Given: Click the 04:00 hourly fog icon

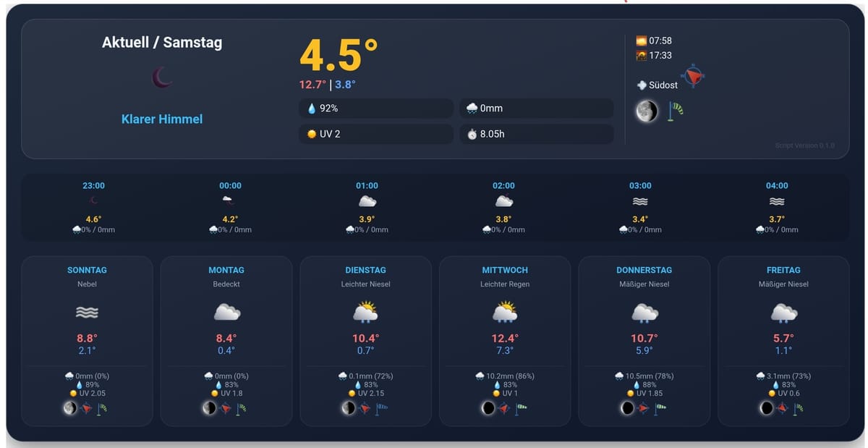Looking at the screenshot, I should (777, 201).
